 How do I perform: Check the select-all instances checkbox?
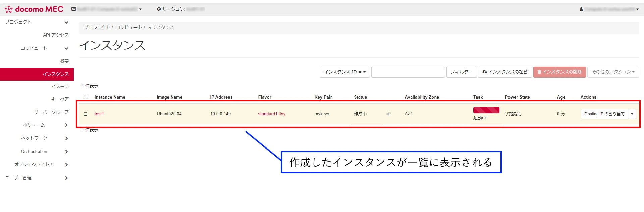pyautogui.click(x=86, y=97)
